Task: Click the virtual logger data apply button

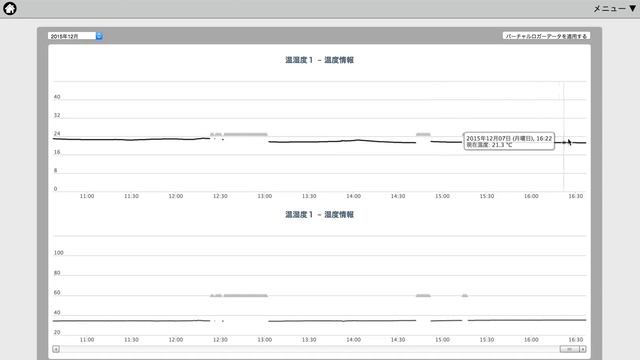Action: [546, 36]
